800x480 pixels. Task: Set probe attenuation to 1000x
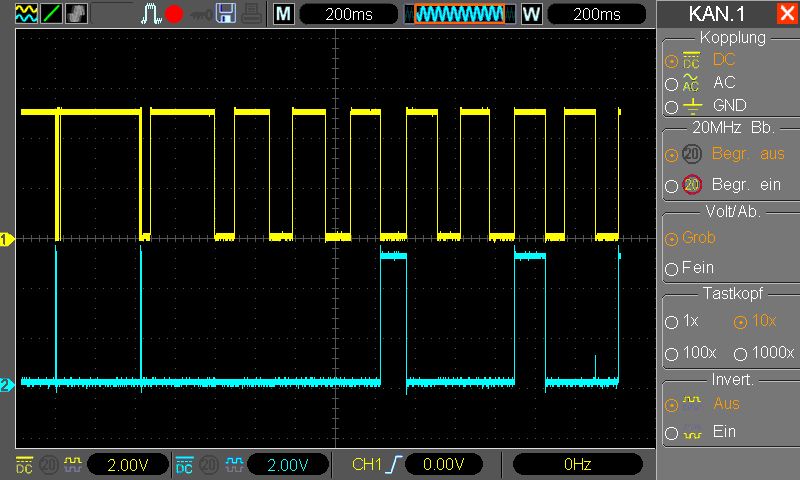point(740,354)
